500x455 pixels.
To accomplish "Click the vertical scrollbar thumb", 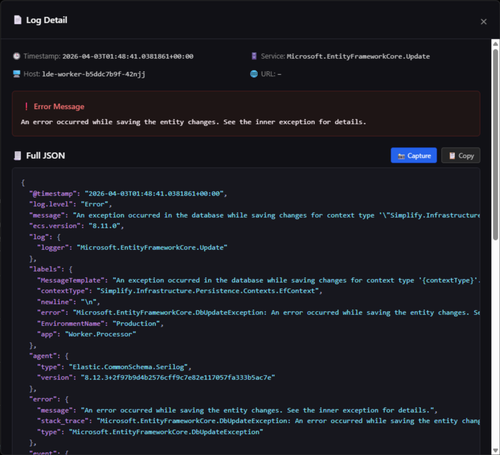I will tap(495, 144).
